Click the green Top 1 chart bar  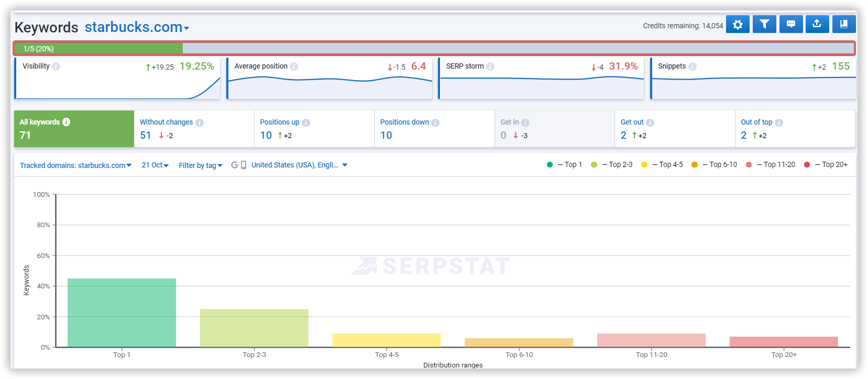pos(122,313)
